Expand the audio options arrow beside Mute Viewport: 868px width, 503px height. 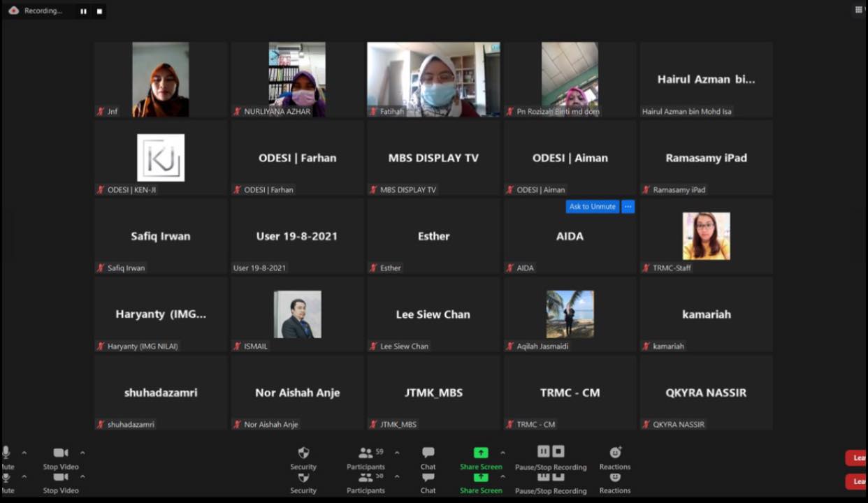tap(24, 453)
